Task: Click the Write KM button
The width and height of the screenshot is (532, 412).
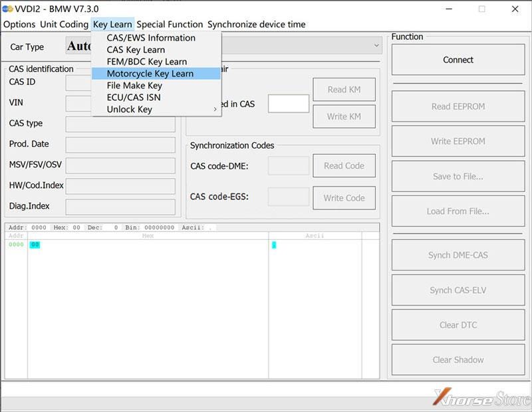Action: pyautogui.click(x=344, y=117)
